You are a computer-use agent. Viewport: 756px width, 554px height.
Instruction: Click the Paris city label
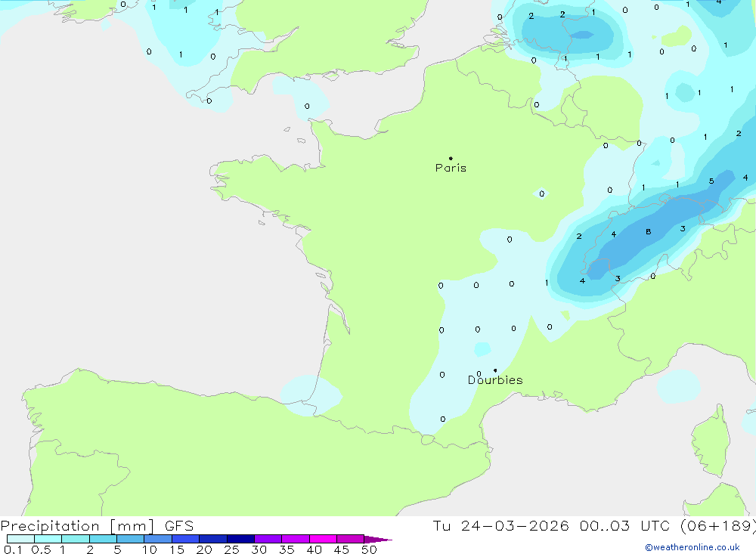[451, 168]
